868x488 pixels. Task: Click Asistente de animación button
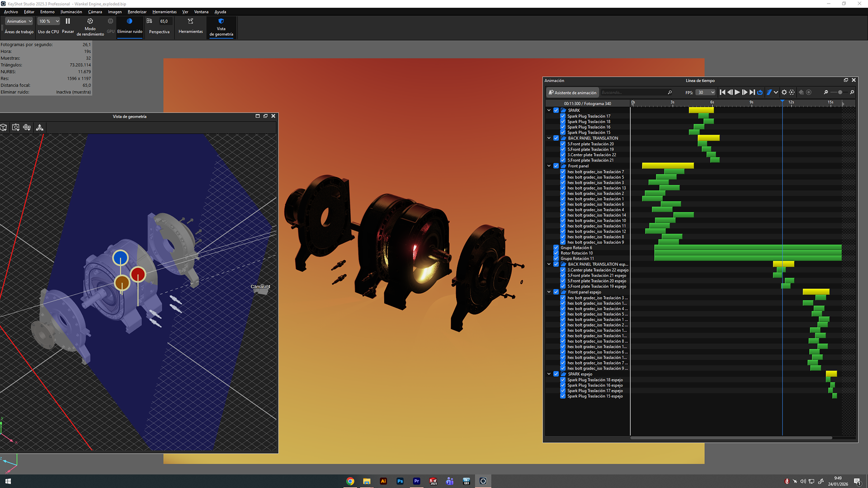[572, 93]
